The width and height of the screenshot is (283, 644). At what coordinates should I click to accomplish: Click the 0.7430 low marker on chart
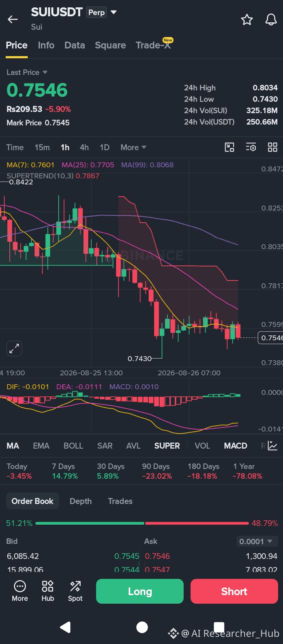[139, 359]
